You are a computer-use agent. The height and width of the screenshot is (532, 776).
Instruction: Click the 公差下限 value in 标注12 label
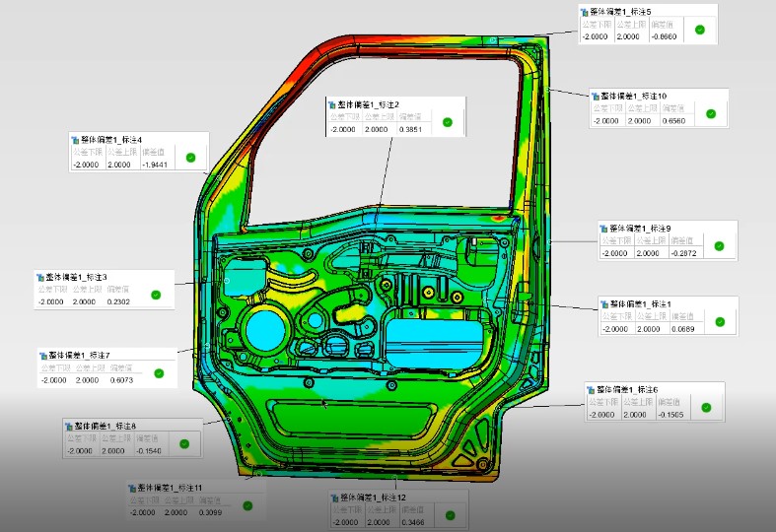pyautogui.click(x=347, y=520)
